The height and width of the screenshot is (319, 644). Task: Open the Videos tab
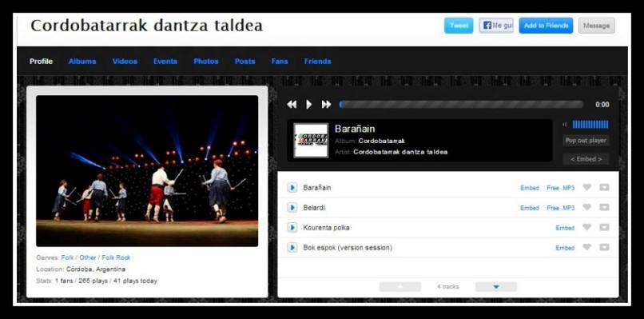point(125,62)
